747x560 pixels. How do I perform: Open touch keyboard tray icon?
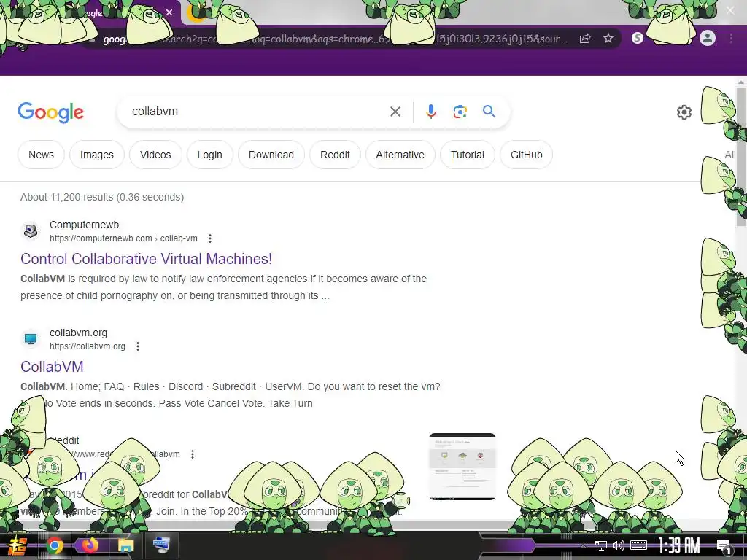638,545
